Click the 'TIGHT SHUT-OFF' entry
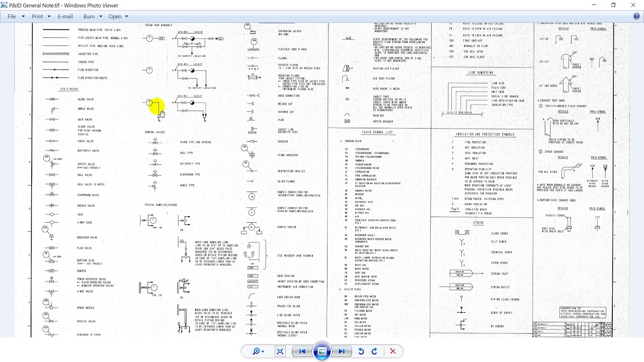 click(x=472, y=40)
